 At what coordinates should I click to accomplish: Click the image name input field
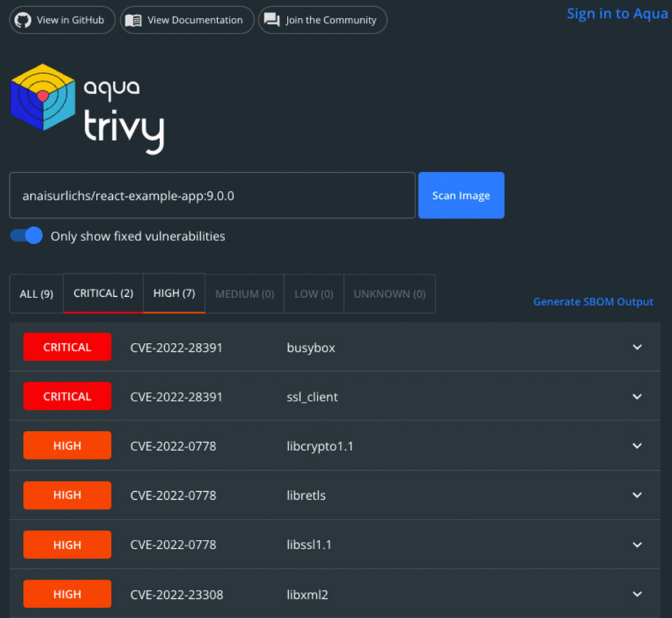tap(210, 195)
